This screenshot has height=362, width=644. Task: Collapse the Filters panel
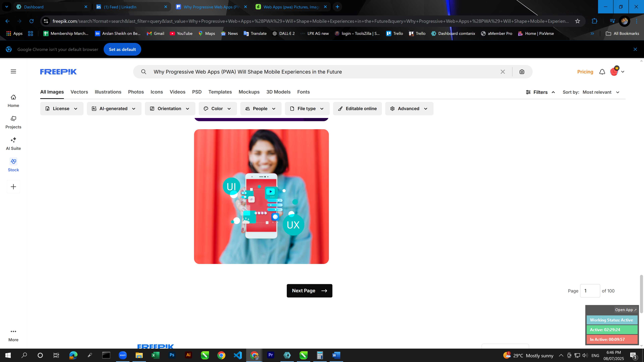tap(541, 93)
